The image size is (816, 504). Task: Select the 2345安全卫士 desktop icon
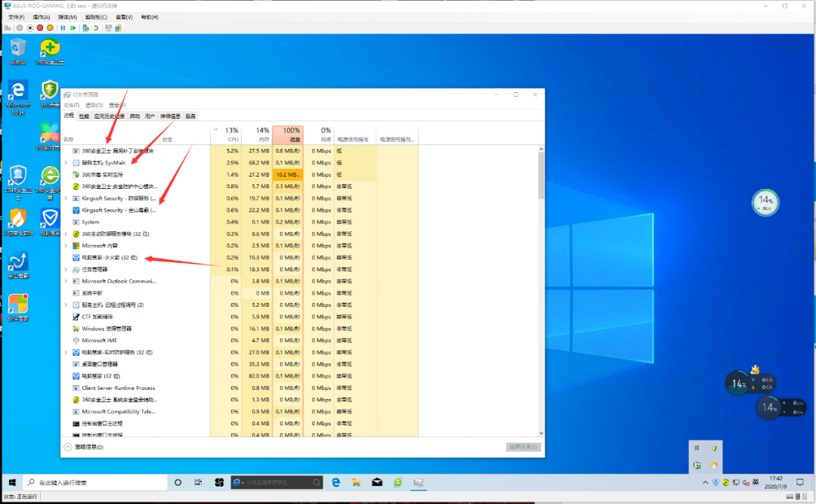click(x=18, y=182)
